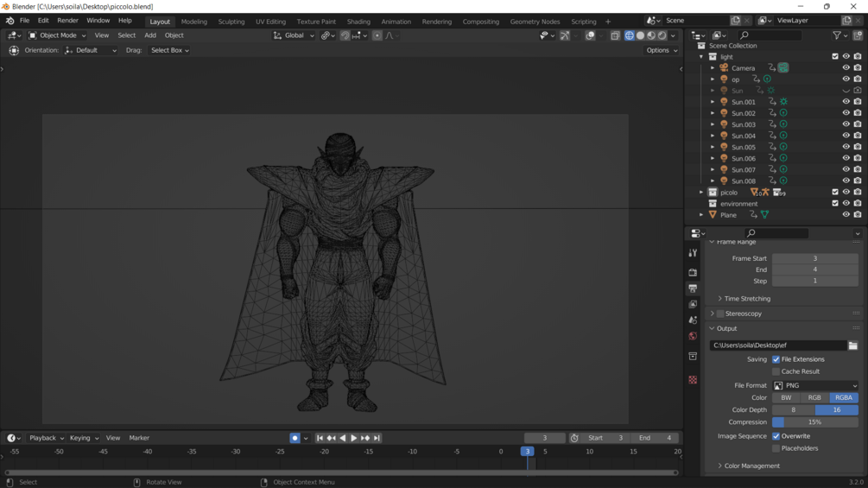This screenshot has height=488, width=868.
Task: Exclude the light collection checkbox
Action: (835, 56)
